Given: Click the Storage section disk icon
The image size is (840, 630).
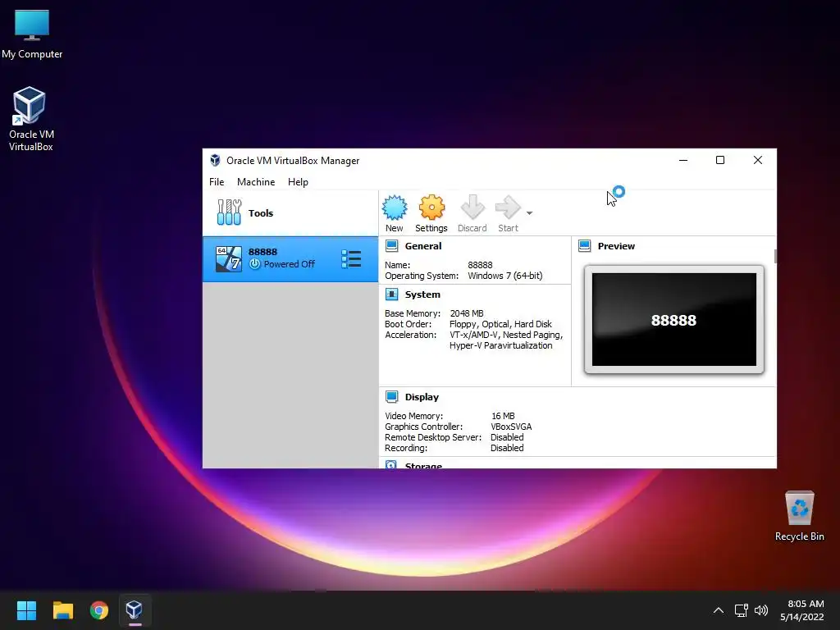Looking at the screenshot, I should pyautogui.click(x=391, y=464).
